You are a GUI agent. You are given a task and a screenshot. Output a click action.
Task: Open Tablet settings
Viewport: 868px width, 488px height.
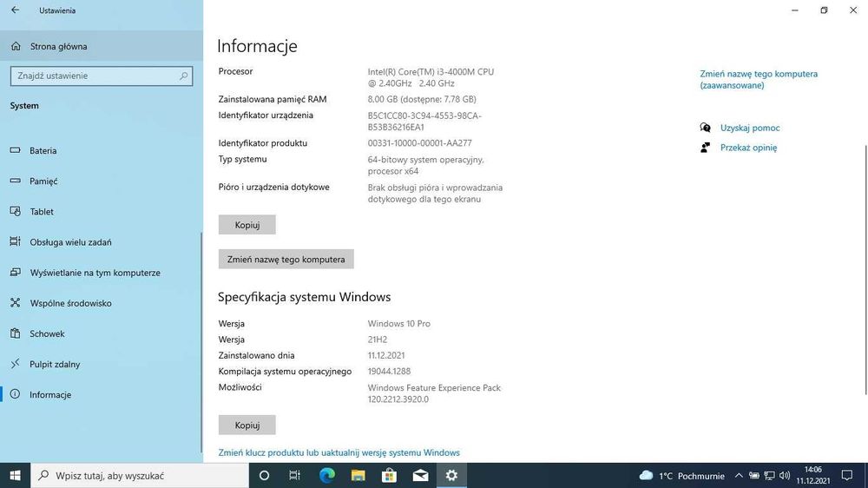click(x=102, y=212)
